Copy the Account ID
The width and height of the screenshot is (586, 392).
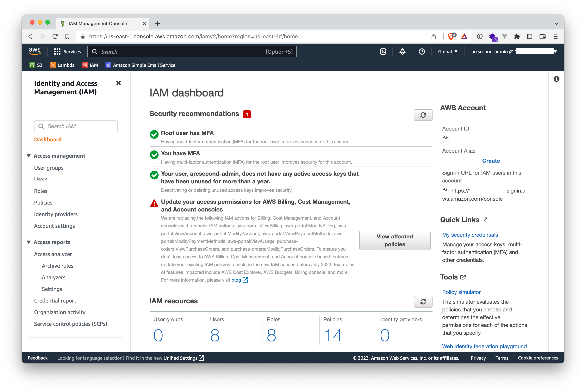[x=446, y=139]
